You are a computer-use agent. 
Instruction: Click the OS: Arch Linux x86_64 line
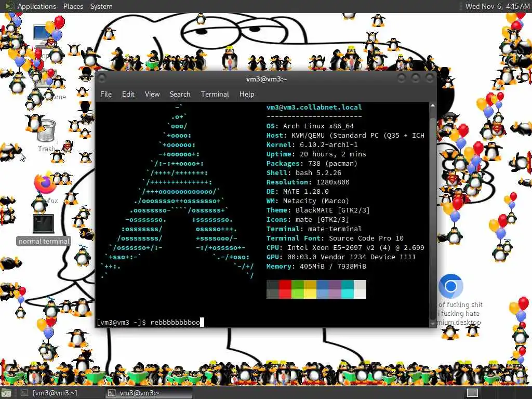click(x=310, y=126)
